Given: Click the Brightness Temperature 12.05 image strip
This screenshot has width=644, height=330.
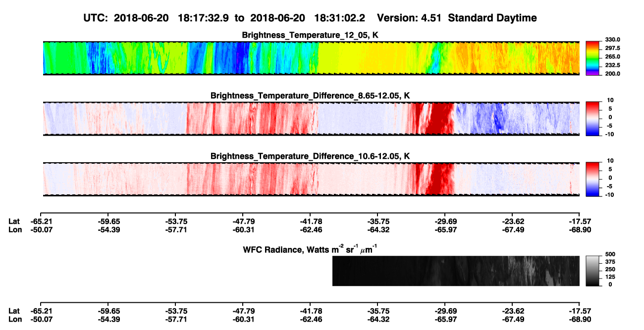Looking at the screenshot, I should pos(312,58).
